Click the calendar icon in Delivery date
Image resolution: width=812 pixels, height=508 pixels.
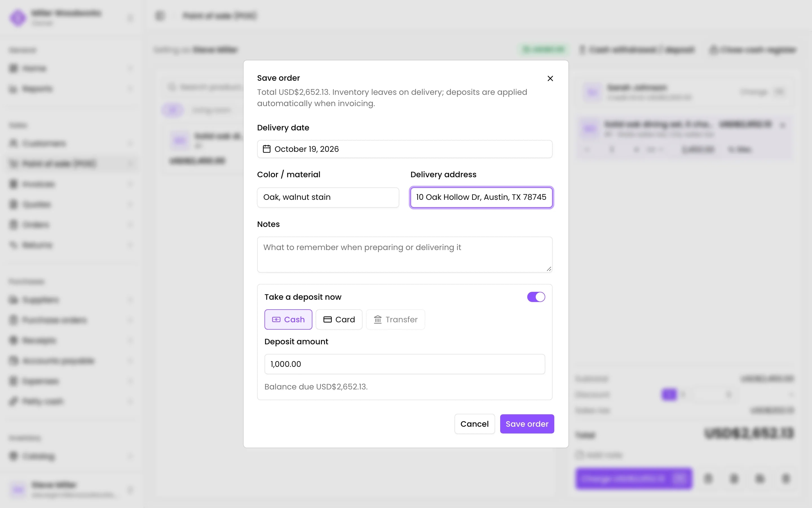click(267, 149)
